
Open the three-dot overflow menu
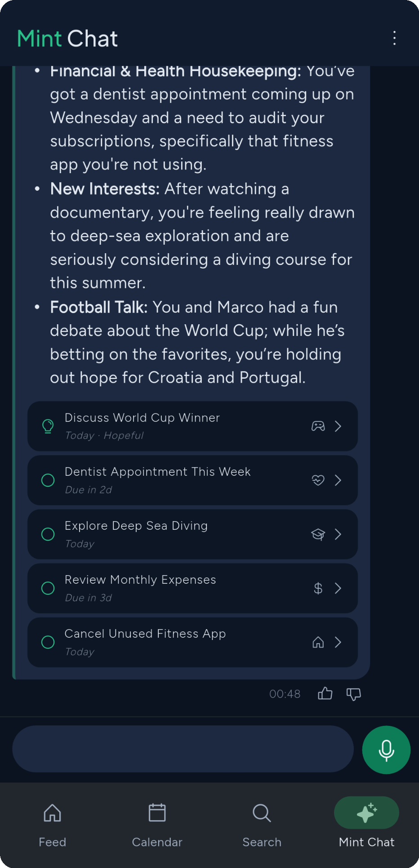tap(394, 38)
